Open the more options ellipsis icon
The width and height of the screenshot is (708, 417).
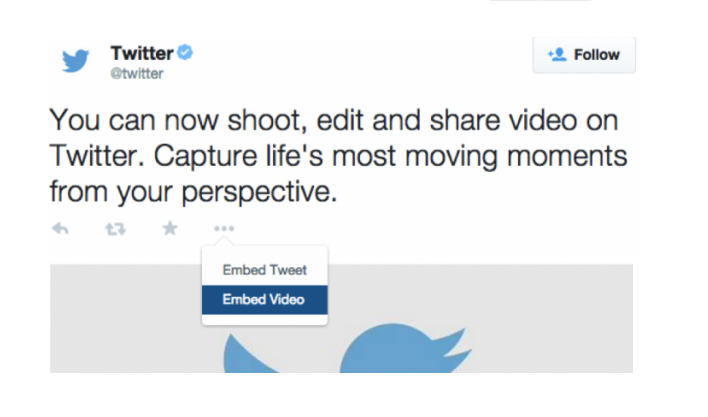[x=224, y=229]
